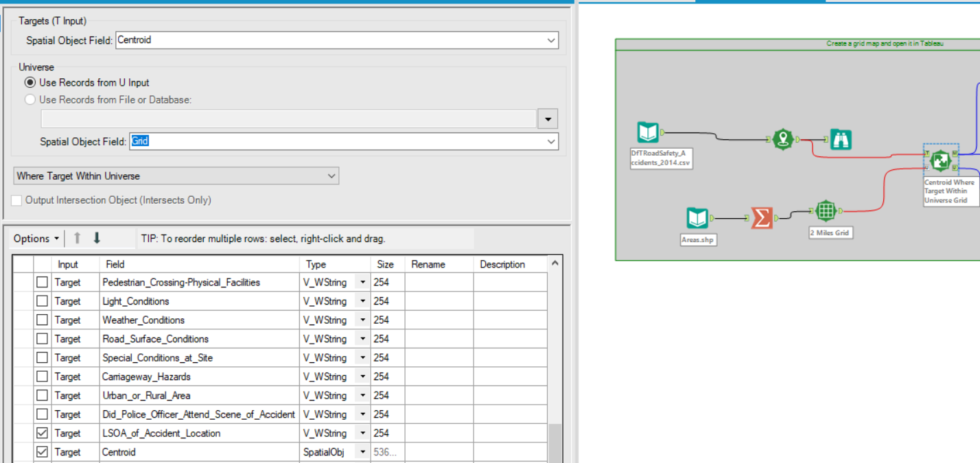Select the 2 Miles Grid Make Grid tool

826,211
